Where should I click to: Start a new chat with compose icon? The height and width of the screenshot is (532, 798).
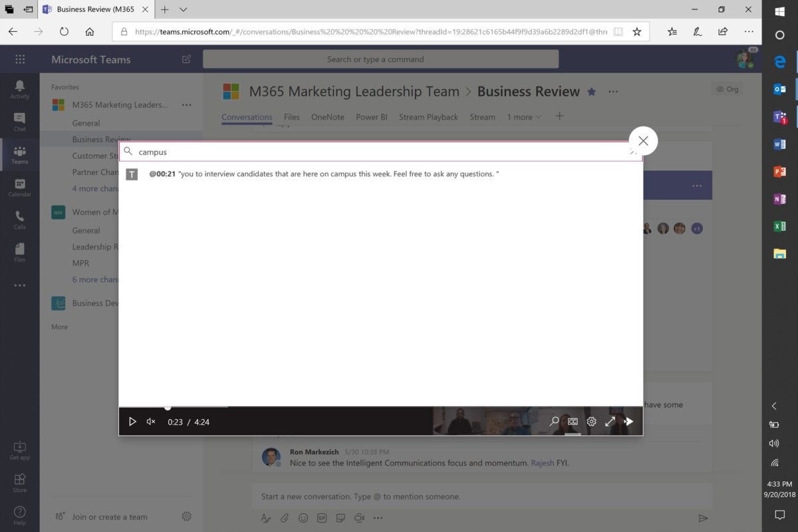[x=186, y=59]
